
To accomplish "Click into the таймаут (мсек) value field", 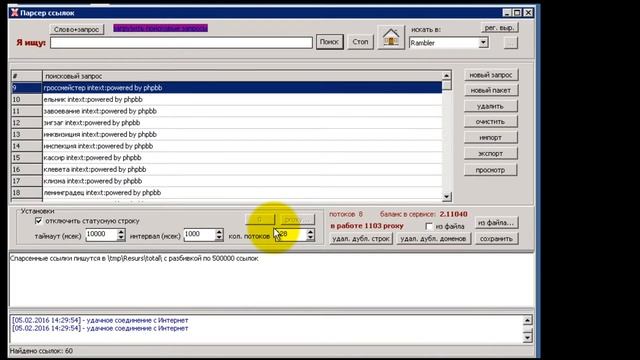I will (x=101, y=234).
